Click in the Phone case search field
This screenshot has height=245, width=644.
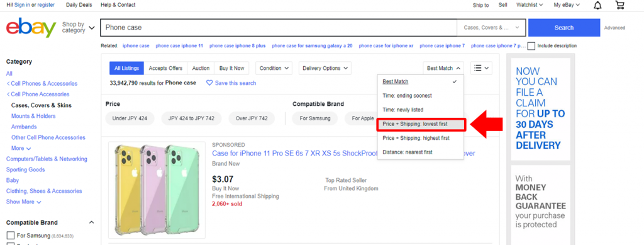[x=279, y=28]
